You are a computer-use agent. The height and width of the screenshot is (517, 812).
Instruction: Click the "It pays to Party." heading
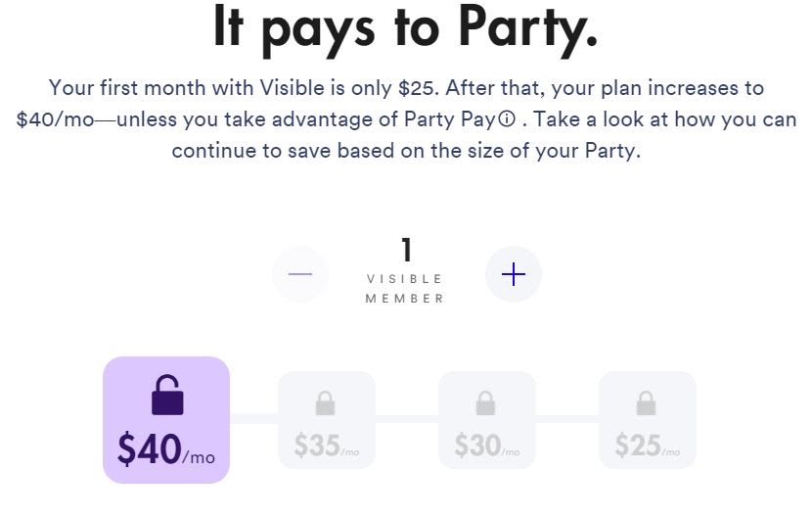(406, 30)
